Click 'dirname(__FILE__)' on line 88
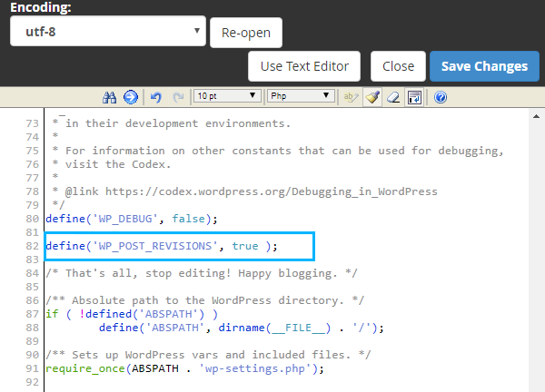 pos(274,328)
